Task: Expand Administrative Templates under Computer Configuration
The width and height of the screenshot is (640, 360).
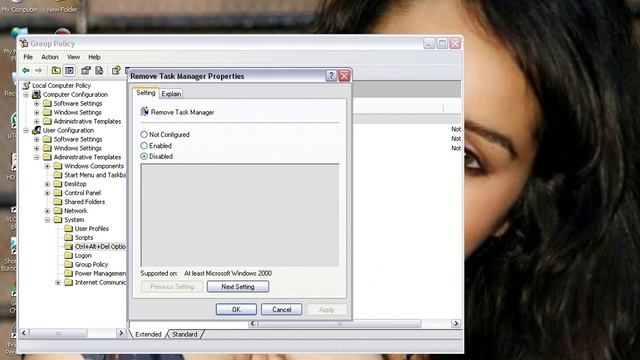Action: (x=37, y=122)
